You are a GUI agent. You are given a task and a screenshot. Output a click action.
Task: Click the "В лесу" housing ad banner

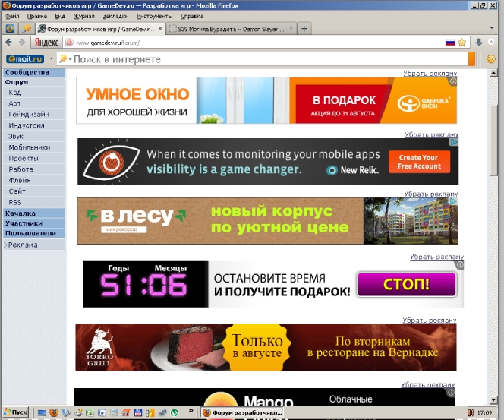point(267,221)
